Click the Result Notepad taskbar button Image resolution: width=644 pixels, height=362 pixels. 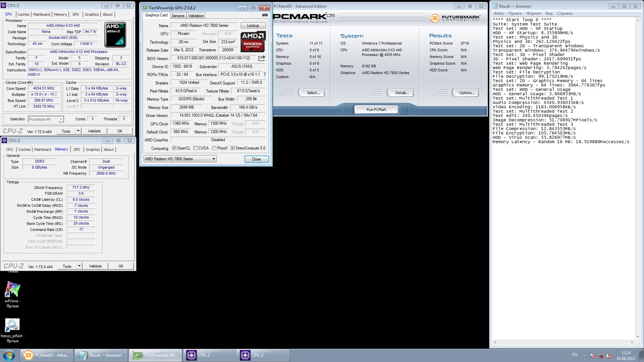click(101, 355)
